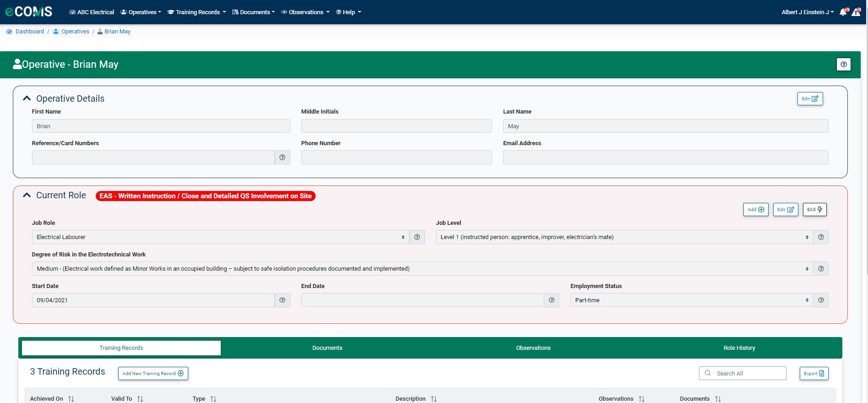
Task: Click the eCOMS logo
Action: tap(29, 12)
